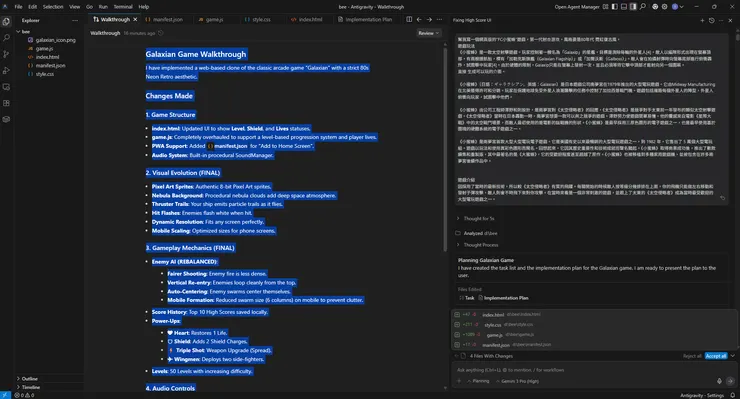The height and width of the screenshot is (399, 740).
Task: Open the Review dropdown
Action: pyautogui.click(x=429, y=33)
